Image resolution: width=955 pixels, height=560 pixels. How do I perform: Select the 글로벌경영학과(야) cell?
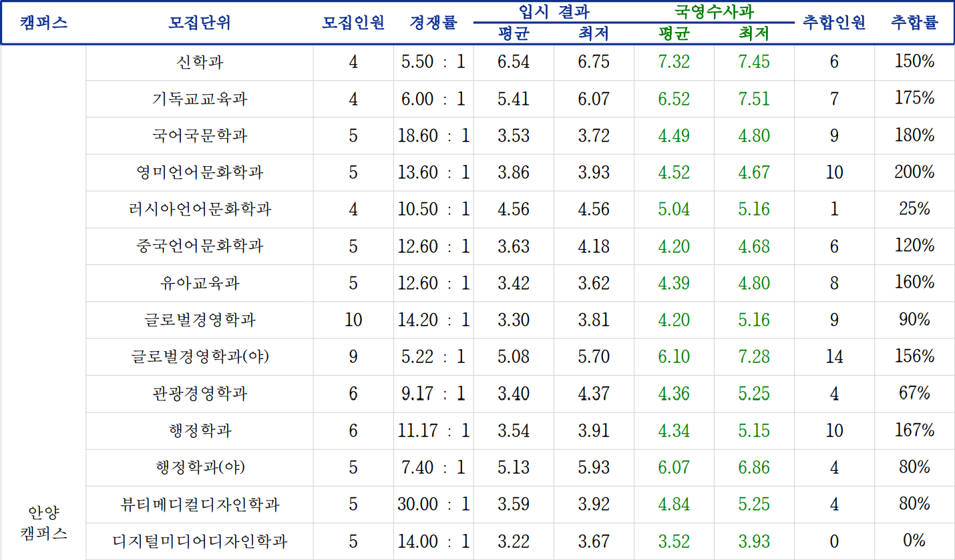point(200,356)
